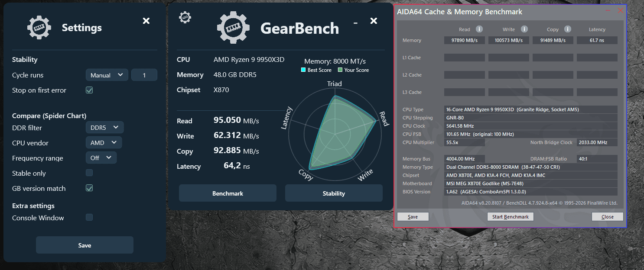Minimize the GearBench window

pos(355,22)
